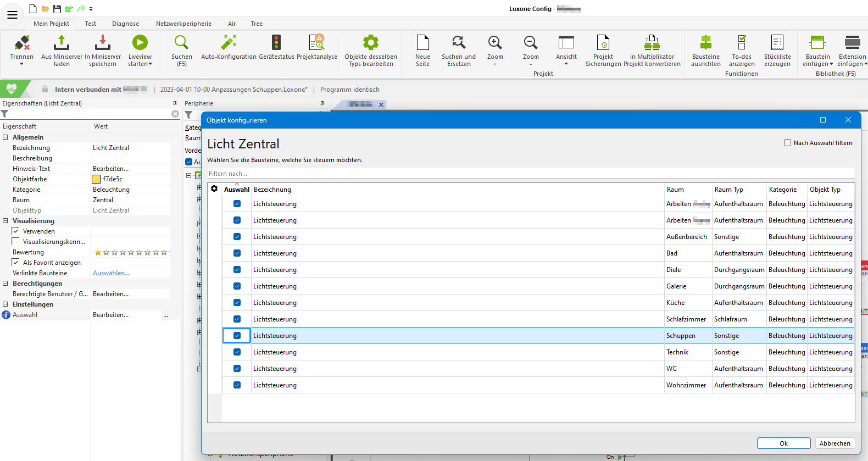Toggle Verwenden visualization checkbox
868x461 pixels.
[15, 231]
